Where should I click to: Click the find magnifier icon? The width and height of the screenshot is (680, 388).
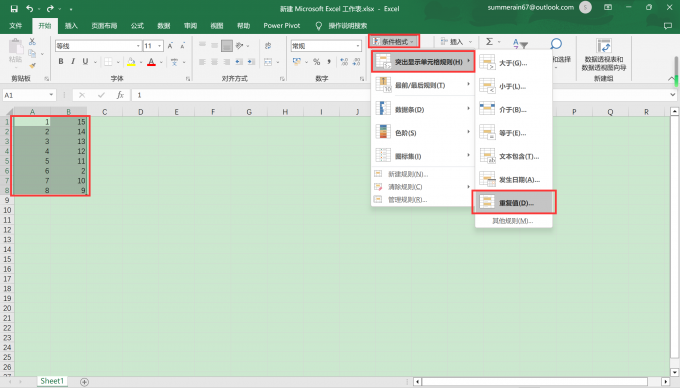pyautogui.click(x=556, y=43)
